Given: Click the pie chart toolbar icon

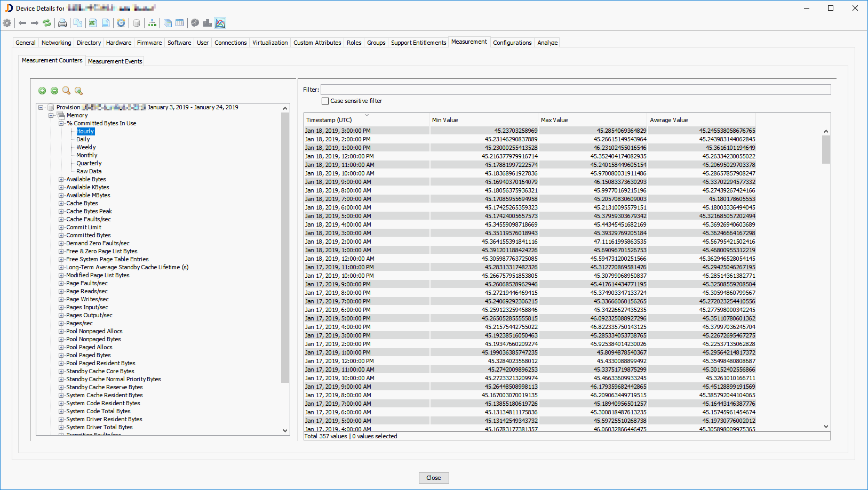Looking at the screenshot, I should coord(195,23).
